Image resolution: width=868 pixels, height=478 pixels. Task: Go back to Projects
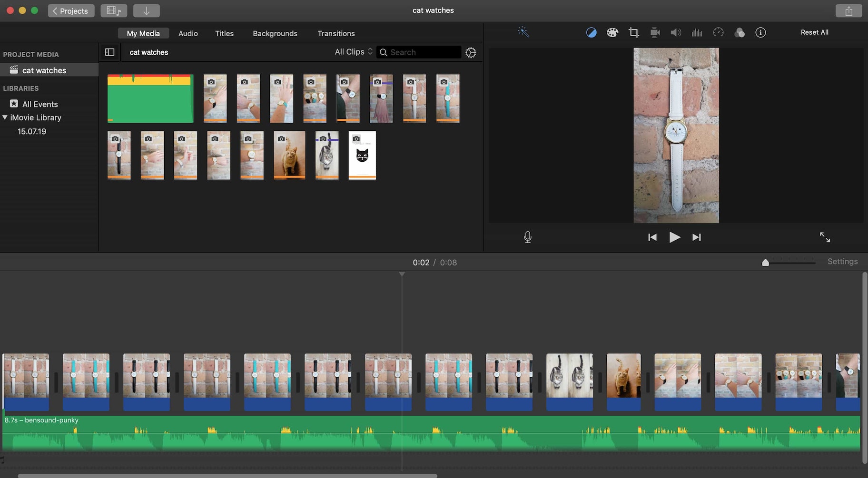[x=71, y=10]
